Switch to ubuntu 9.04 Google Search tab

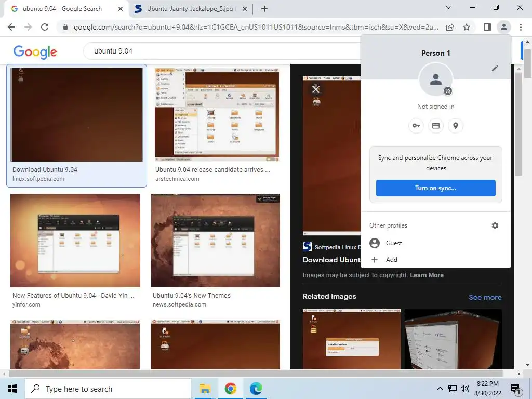tap(62, 9)
